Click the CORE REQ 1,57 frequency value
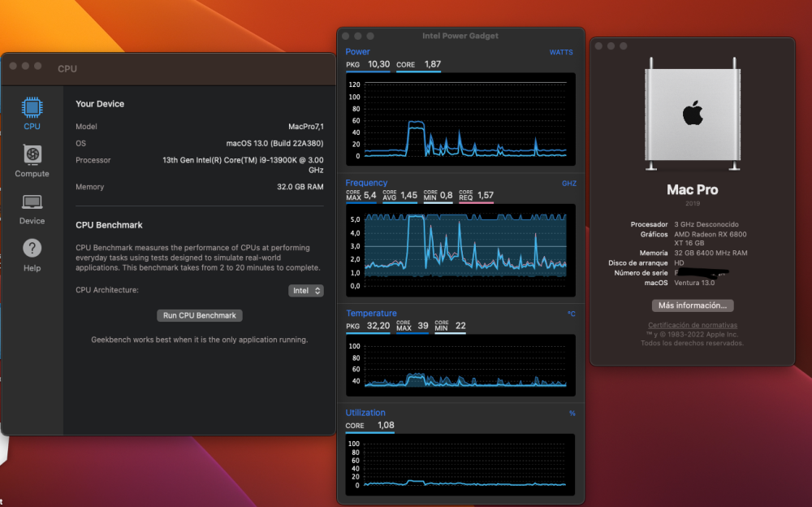 (x=476, y=196)
